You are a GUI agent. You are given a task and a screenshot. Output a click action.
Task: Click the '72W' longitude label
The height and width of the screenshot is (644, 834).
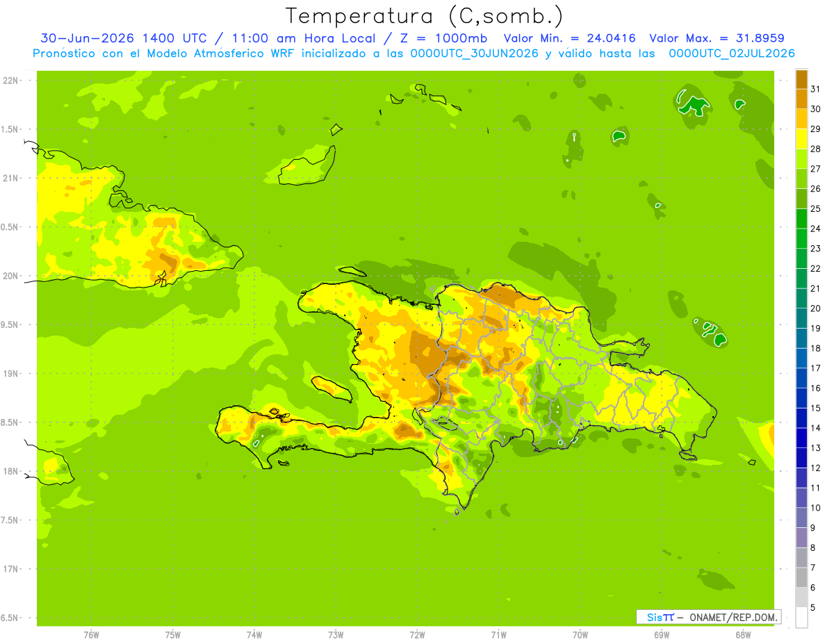(417, 635)
